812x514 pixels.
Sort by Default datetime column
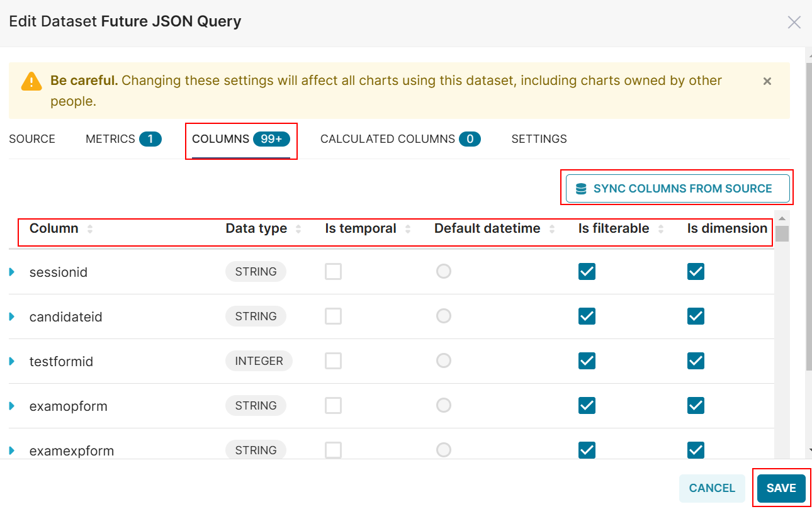pyautogui.click(x=552, y=229)
